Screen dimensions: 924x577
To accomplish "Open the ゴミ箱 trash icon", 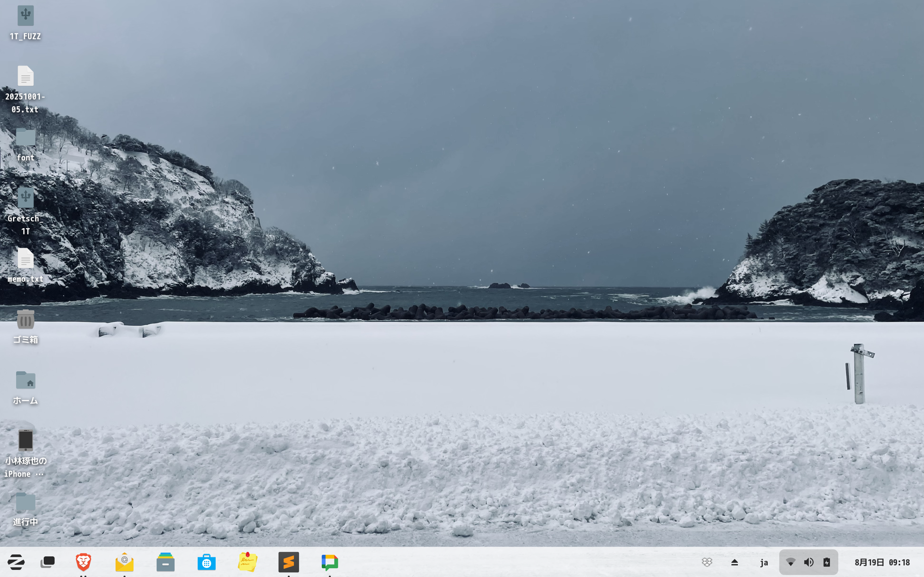I will tap(25, 319).
